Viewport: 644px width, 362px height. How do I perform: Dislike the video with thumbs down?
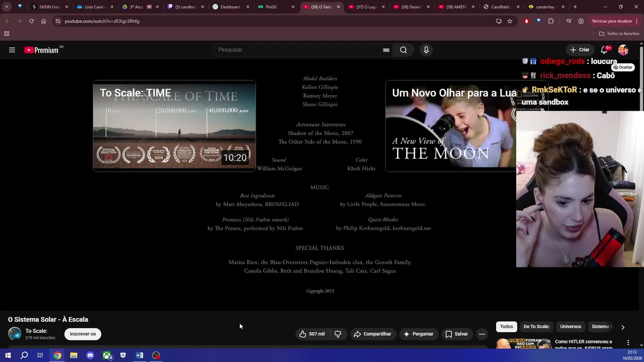[338, 334]
